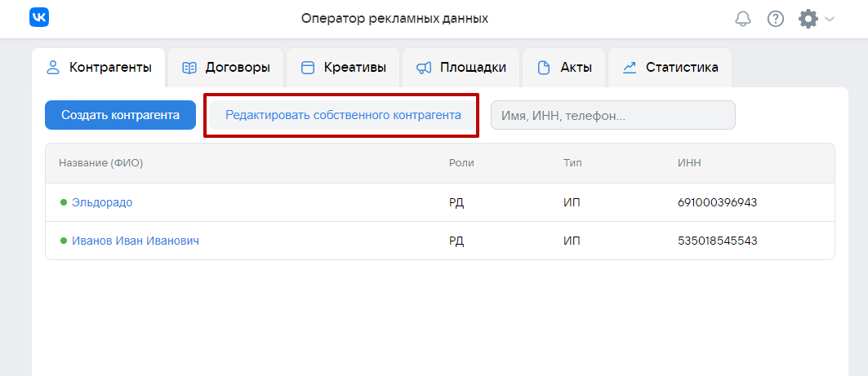Image resolution: width=868 pixels, height=376 pixels.
Task: Click the VK logo icon
Action: (40, 18)
